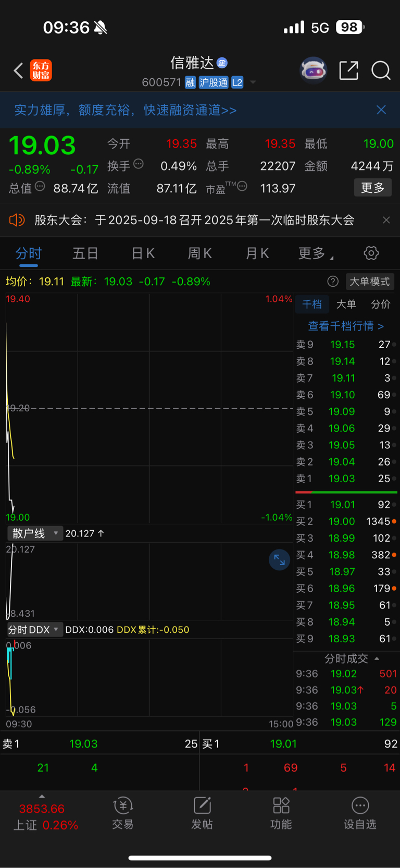The image size is (400, 868).
Task: Expand the 更多 chart period dropdown
Action: [x=316, y=253]
